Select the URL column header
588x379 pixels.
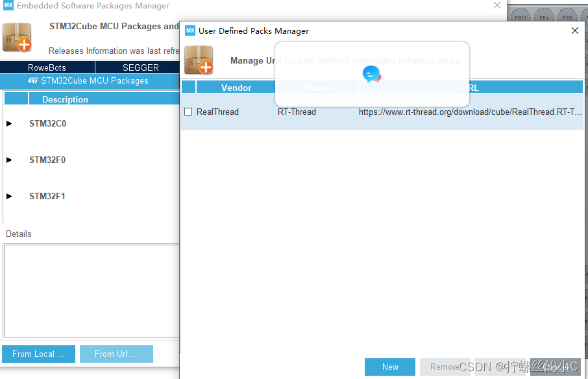[x=471, y=88]
